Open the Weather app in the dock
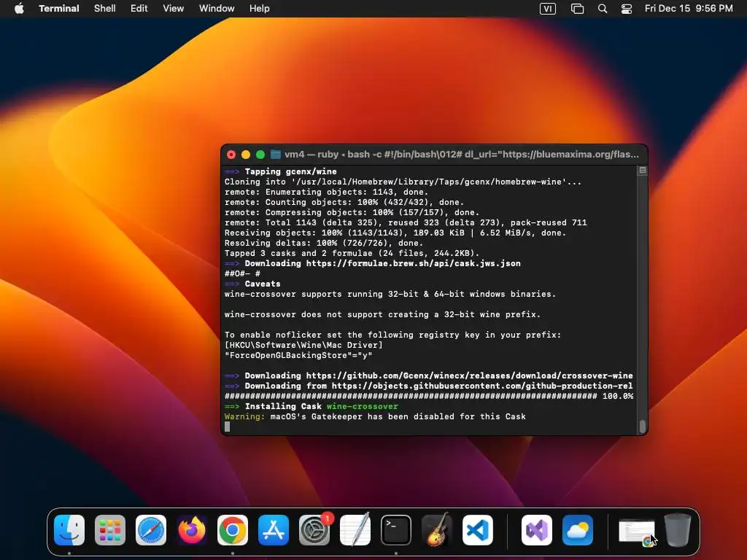Image resolution: width=747 pixels, height=560 pixels. 578,530
